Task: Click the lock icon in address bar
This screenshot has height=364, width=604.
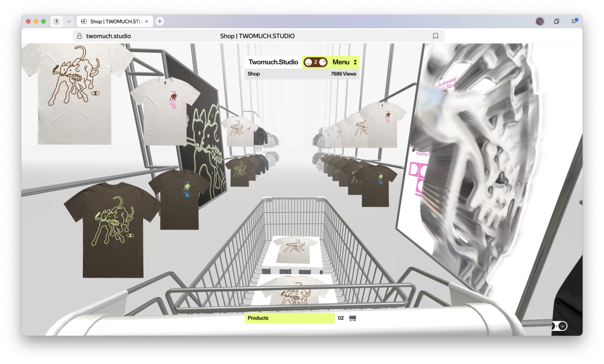Action: click(x=79, y=36)
